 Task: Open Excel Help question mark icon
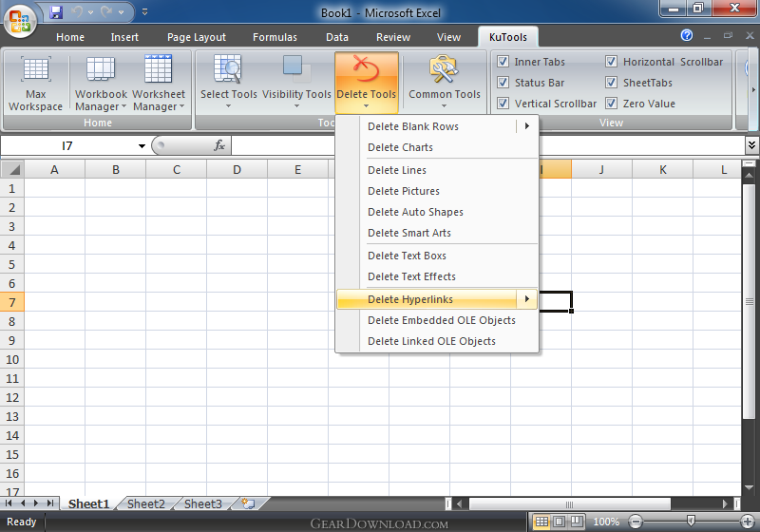click(x=686, y=35)
